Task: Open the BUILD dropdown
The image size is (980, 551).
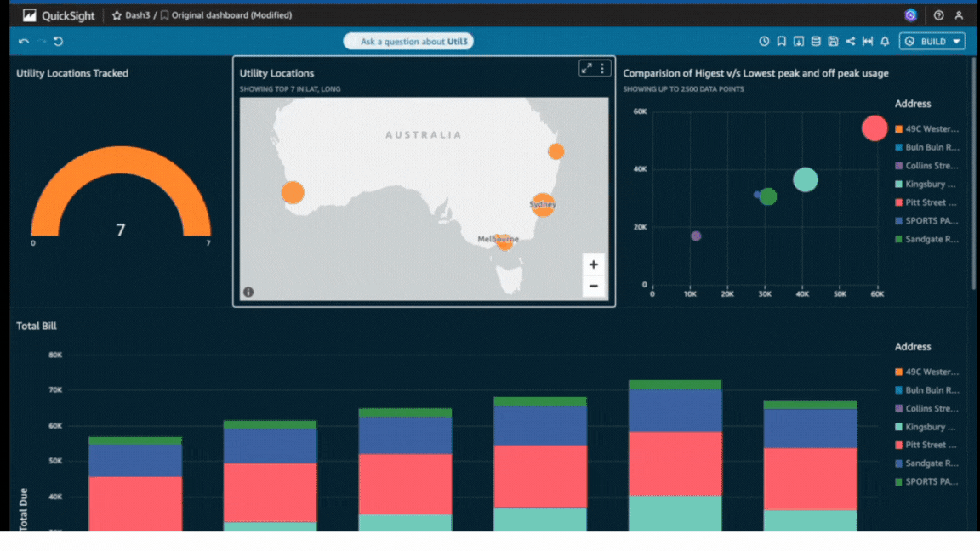Action: (932, 40)
